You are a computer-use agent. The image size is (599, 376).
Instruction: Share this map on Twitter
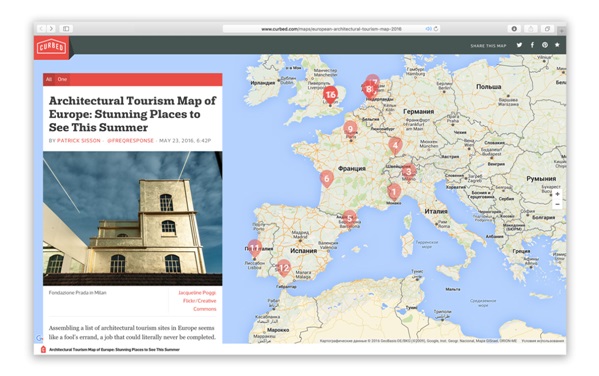coord(519,45)
